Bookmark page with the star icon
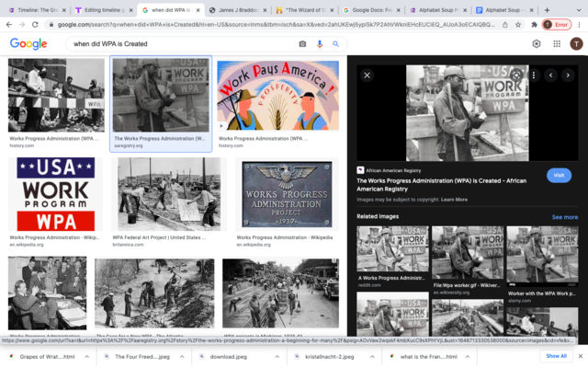The image size is (588, 368). coord(518,25)
